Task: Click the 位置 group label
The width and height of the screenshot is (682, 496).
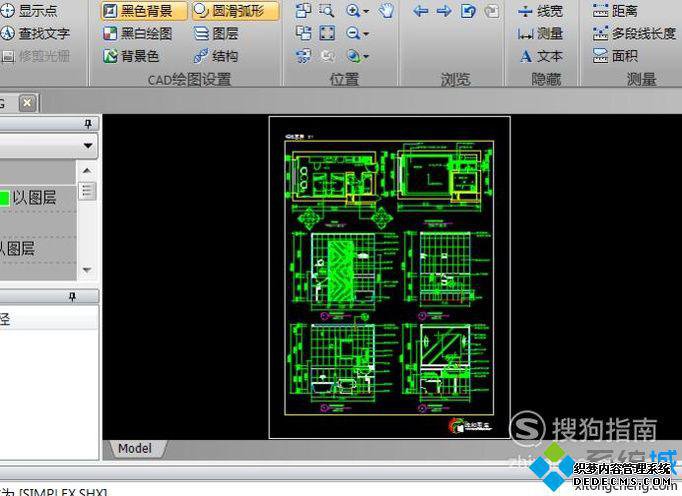Action: 344,80
